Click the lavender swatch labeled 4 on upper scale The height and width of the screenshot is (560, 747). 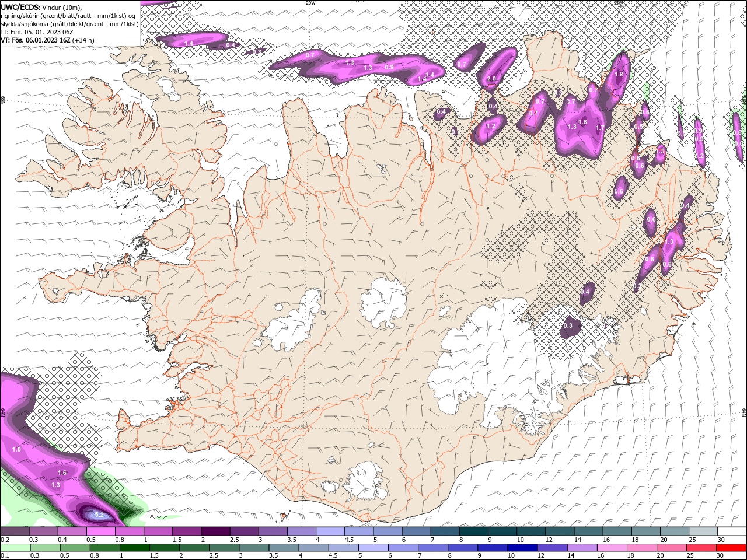click(330, 531)
